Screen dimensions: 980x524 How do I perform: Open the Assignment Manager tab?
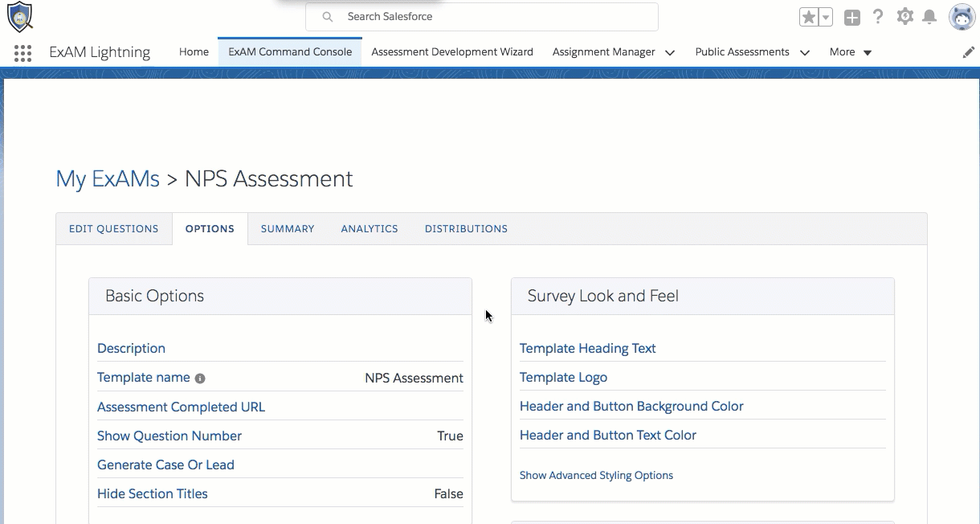pos(604,52)
